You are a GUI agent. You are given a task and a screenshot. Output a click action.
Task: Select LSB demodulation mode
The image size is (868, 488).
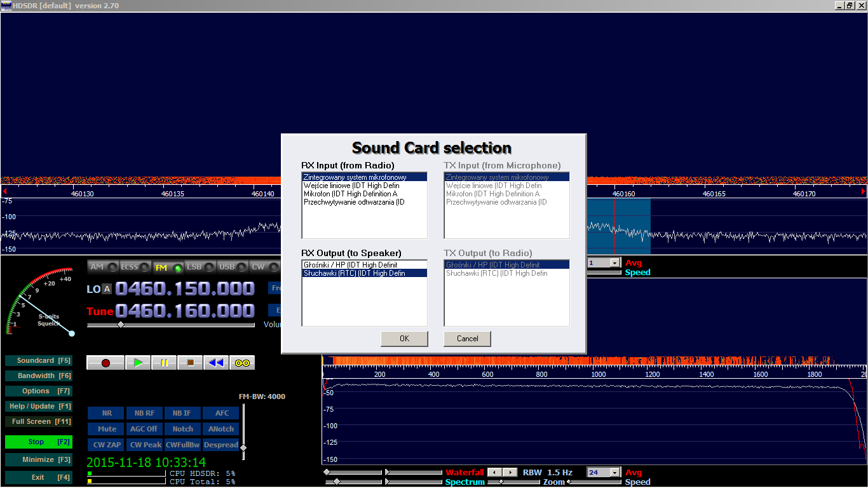pyautogui.click(x=200, y=267)
